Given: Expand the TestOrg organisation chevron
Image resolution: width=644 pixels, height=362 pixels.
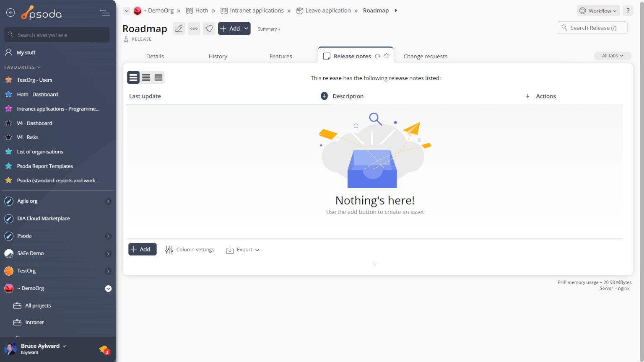Looking at the screenshot, I should pyautogui.click(x=108, y=271).
